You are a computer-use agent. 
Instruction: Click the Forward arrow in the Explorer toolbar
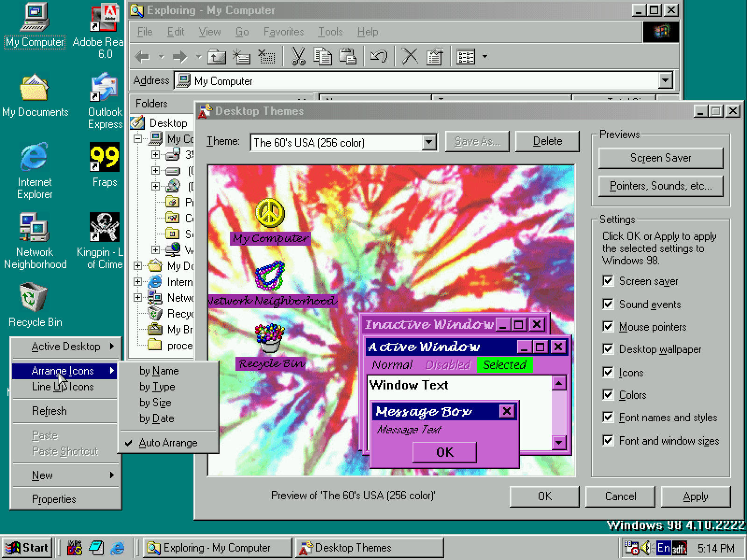[180, 57]
